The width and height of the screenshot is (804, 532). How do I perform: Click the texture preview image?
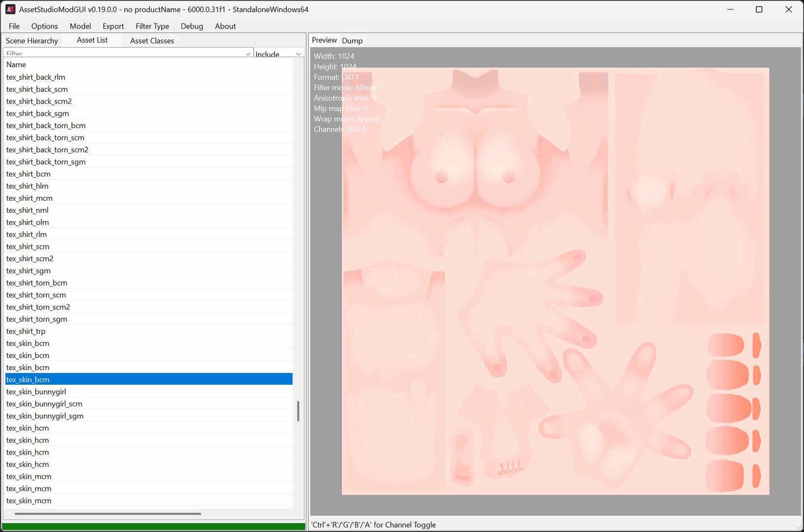pyautogui.click(x=556, y=281)
